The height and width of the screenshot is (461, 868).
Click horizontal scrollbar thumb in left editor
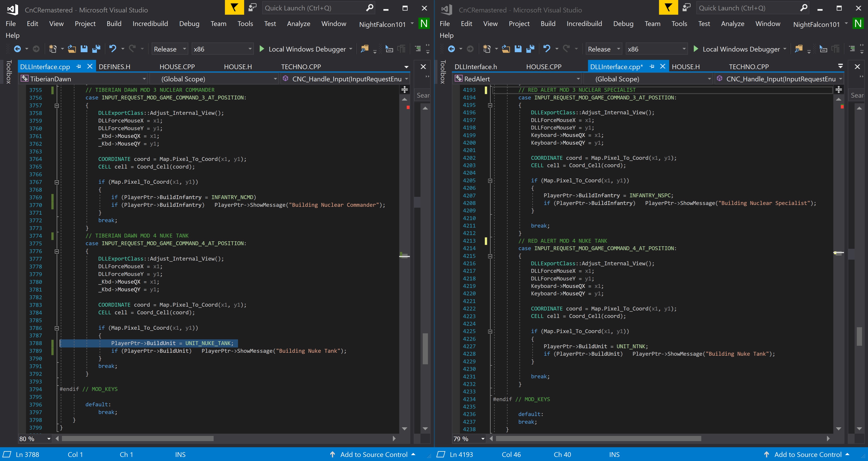click(137, 438)
